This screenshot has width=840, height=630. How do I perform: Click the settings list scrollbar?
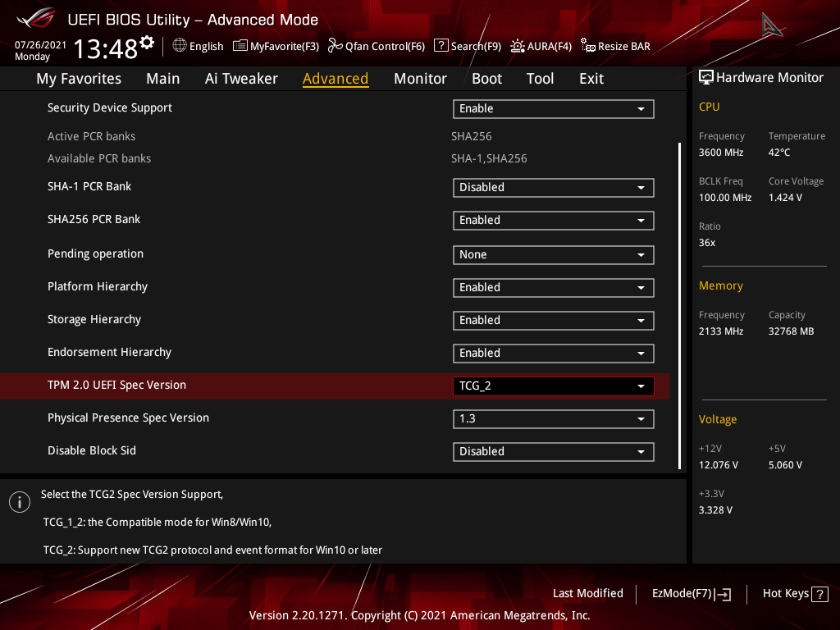(x=679, y=306)
